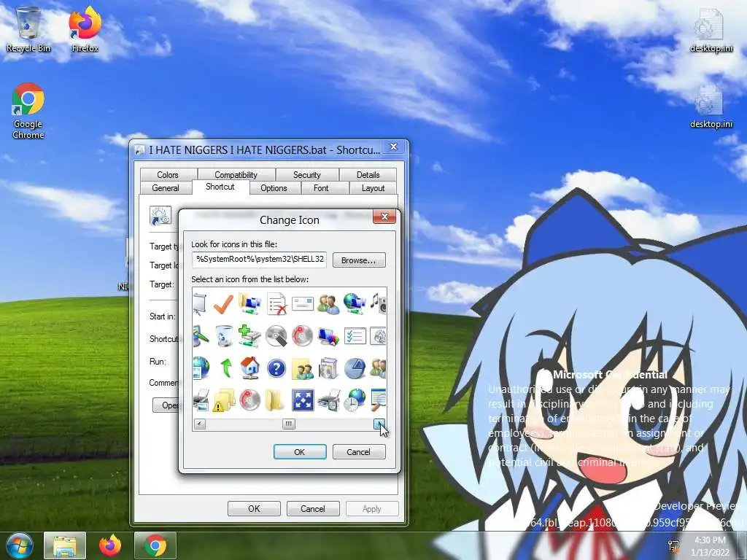The image size is (747, 560).
Task: Choose the blue square with four arrows
Action: click(x=303, y=400)
